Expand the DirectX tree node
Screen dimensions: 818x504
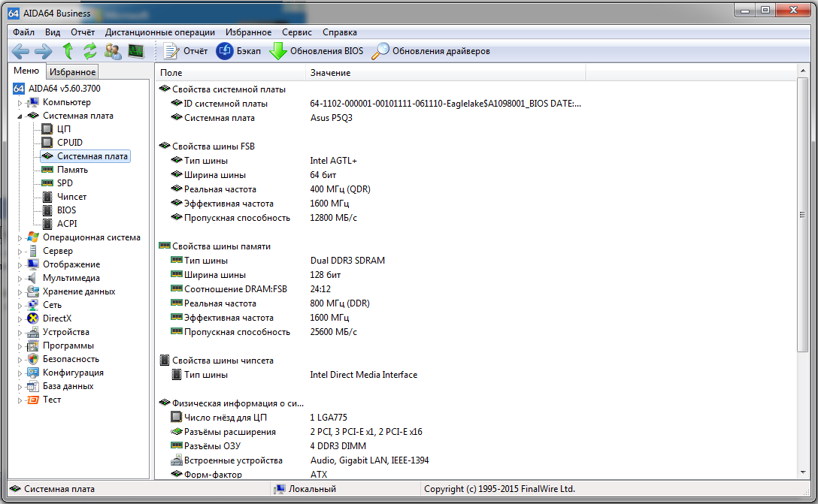coord(20,319)
